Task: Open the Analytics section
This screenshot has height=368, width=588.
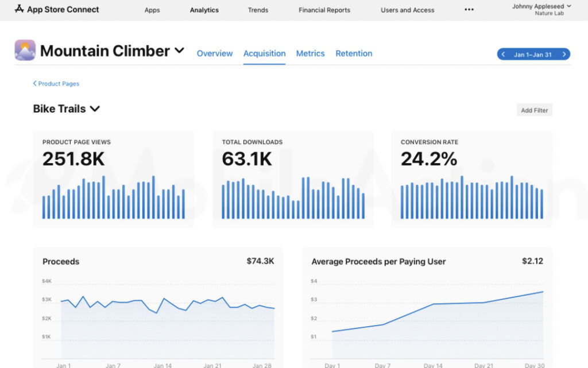Action: pyautogui.click(x=204, y=10)
